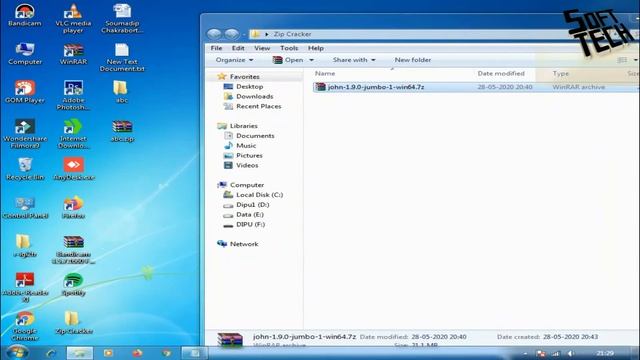Select the Adobe Reader XI shortcut
Viewport: 640px width, 360px height.
[25, 287]
